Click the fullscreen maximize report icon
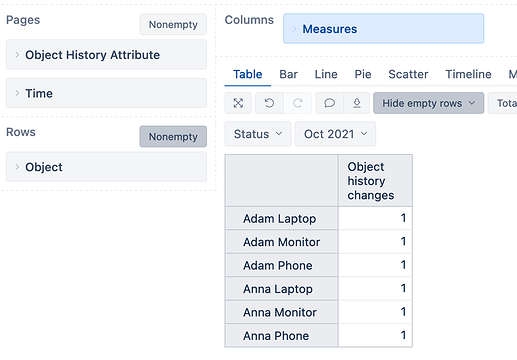 pos(238,103)
